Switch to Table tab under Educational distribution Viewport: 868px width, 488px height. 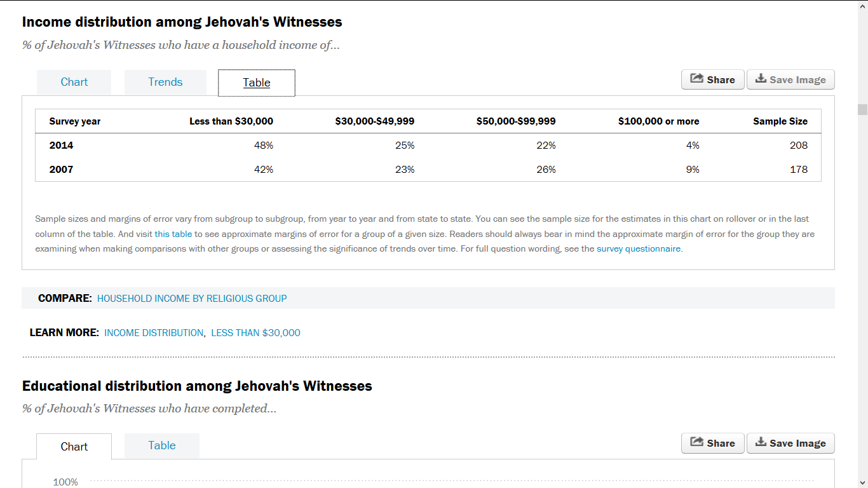[x=162, y=445]
